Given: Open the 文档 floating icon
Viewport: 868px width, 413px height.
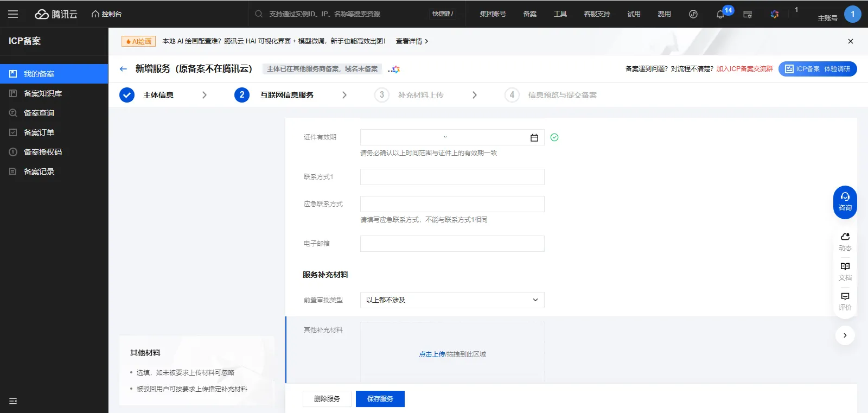Looking at the screenshot, I should pyautogui.click(x=845, y=272).
